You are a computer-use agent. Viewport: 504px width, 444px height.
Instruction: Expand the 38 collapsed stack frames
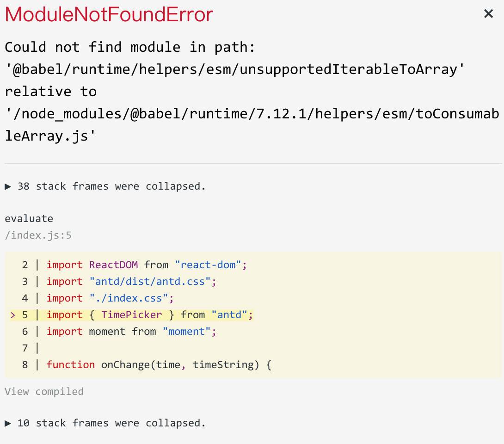[x=105, y=186]
